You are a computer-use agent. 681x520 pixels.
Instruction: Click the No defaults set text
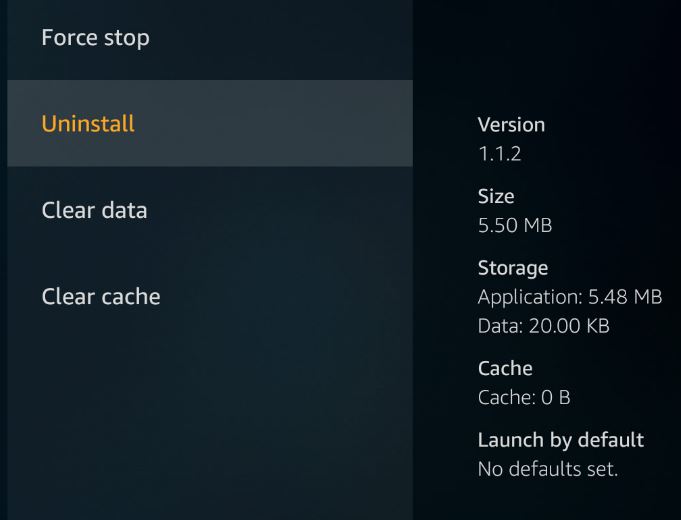[x=548, y=469]
